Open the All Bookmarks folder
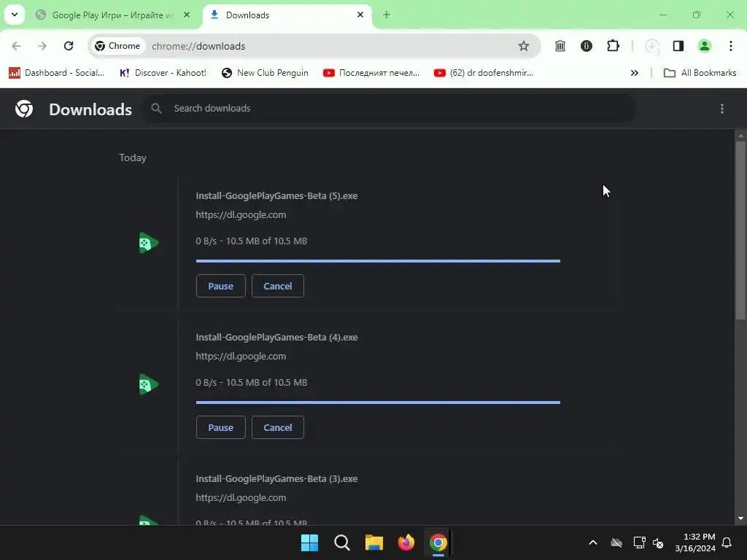 [x=700, y=73]
